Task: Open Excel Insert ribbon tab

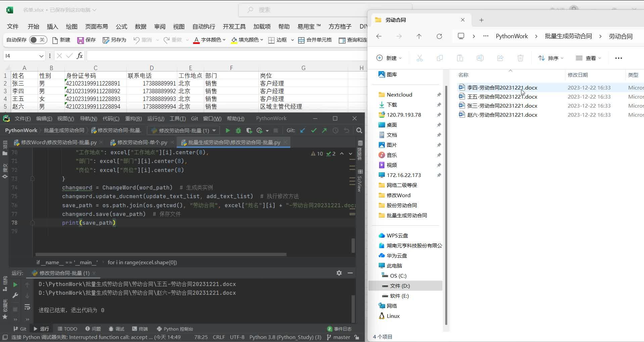Action: tap(52, 26)
